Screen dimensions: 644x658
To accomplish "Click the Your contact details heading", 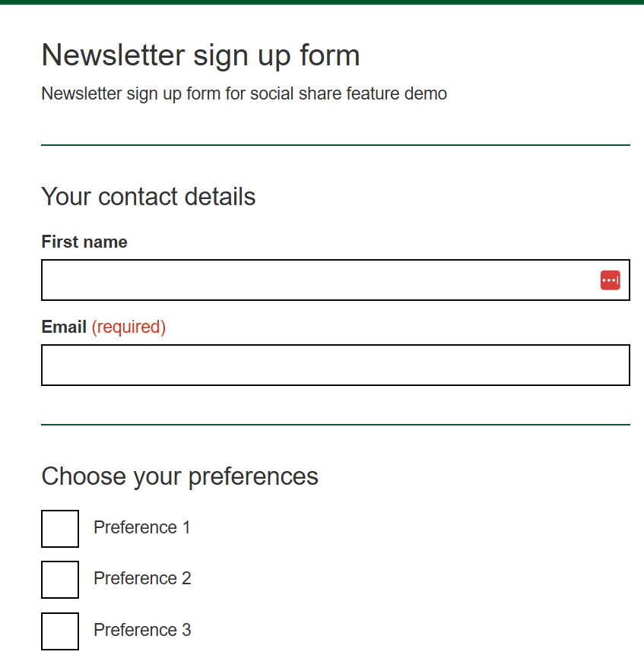I will coord(148,196).
